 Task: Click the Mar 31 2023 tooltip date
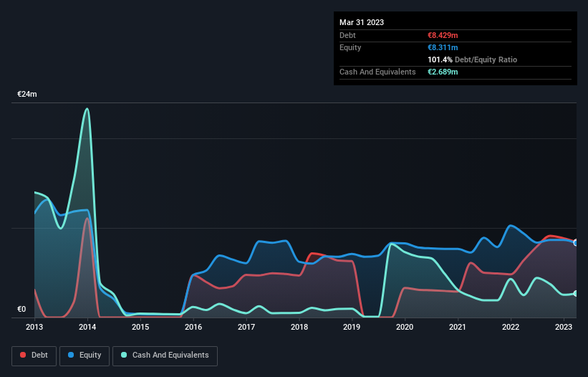362,22
